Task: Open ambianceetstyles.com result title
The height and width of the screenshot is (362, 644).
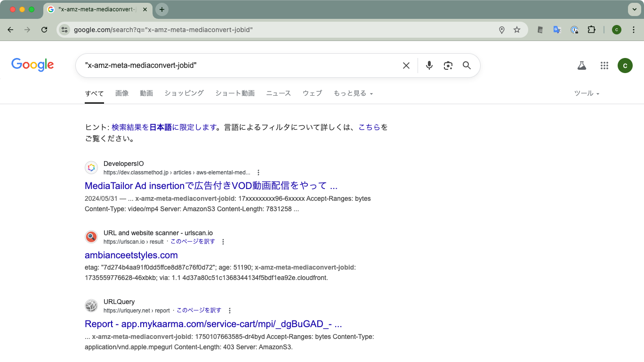Action: click(131, 255)
